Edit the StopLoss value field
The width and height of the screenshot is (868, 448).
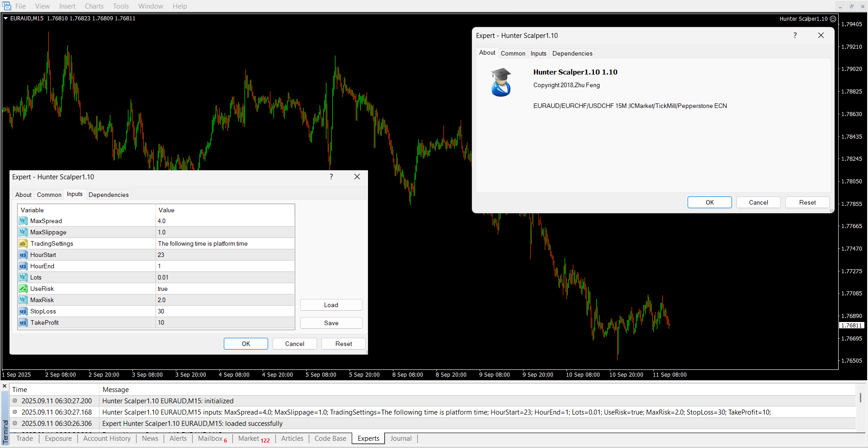(x=225, y=311)
